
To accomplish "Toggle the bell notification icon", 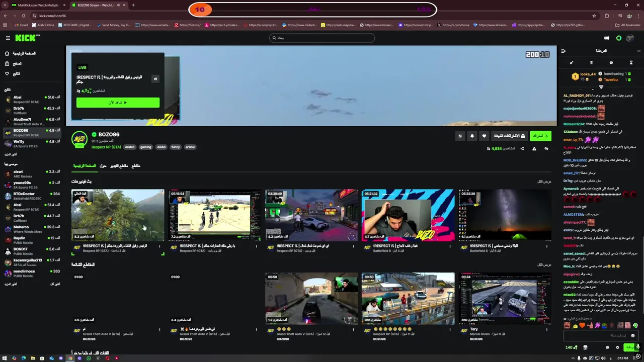I will [x=472, y=136].
